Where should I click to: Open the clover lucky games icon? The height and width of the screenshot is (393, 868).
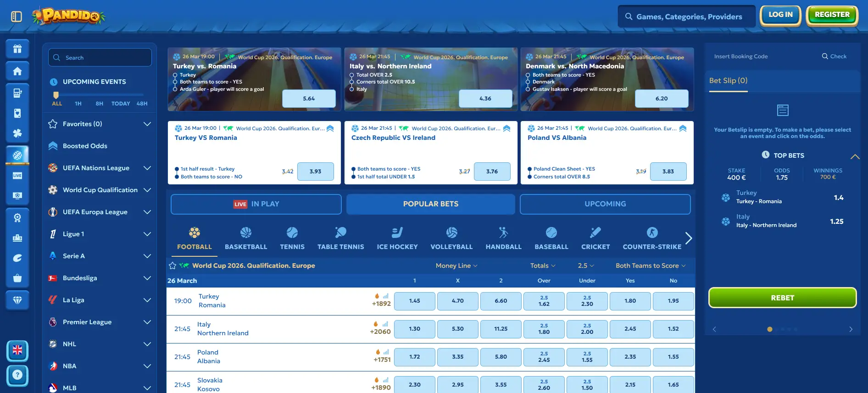(x=17, y=133)
